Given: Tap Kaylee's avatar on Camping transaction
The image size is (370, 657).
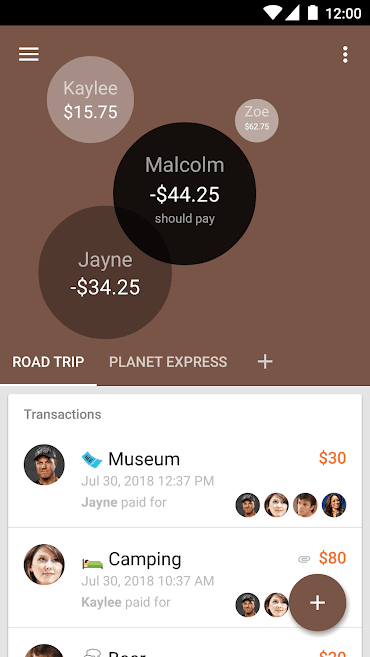Looking at the screenshot, I should (x=44, y=564).
